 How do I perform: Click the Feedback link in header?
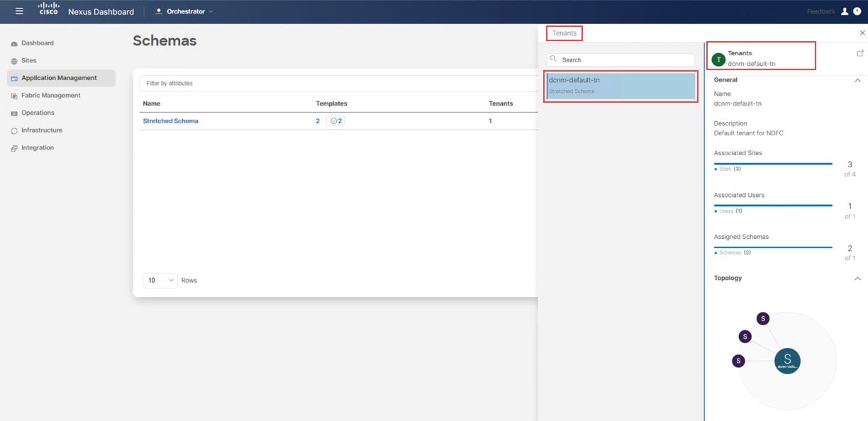tap(821, 11)
